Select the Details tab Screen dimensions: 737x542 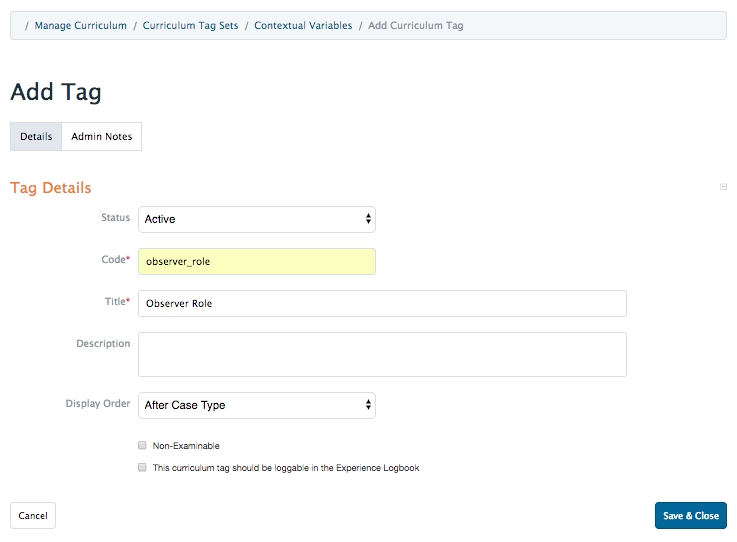[x=36, y=137]
